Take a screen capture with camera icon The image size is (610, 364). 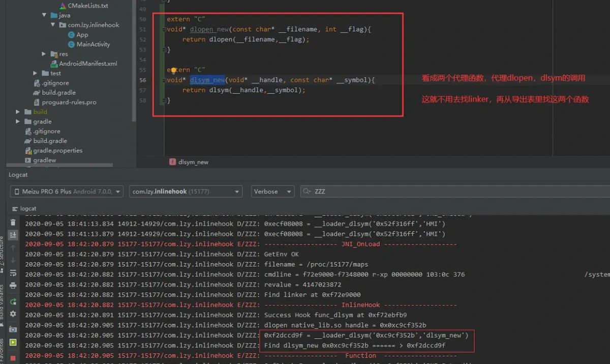point(13,329)
